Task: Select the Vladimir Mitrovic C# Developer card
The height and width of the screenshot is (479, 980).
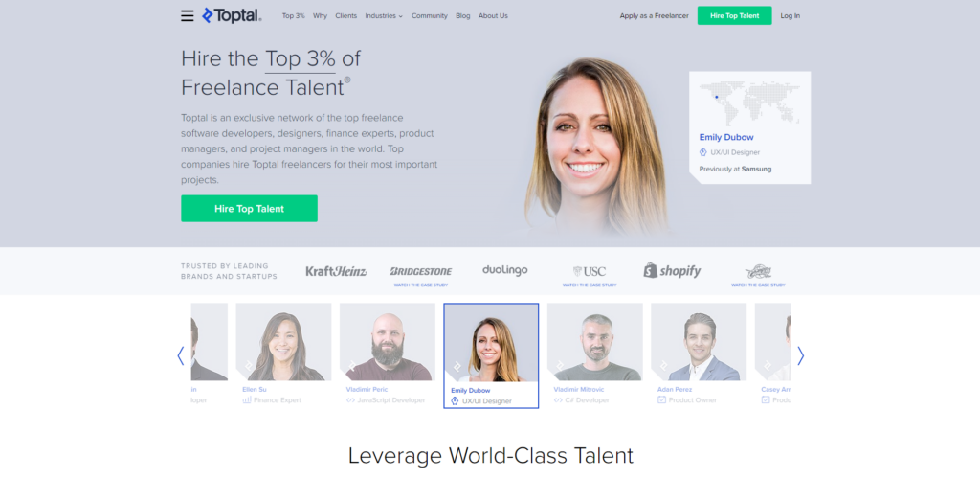Action: pyautogui.click(x=595, y=354)
